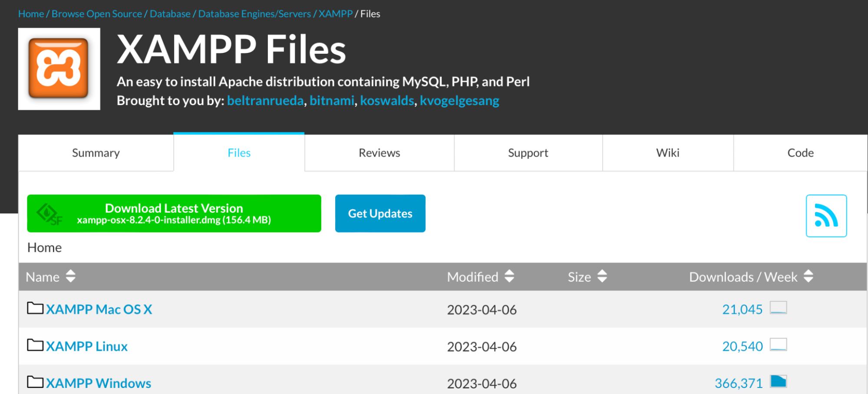Image resolution: width=868 pixels, height=394 pixels.
Task: Click the Modified date of XAMPP Linux
Action: point(482,347)
